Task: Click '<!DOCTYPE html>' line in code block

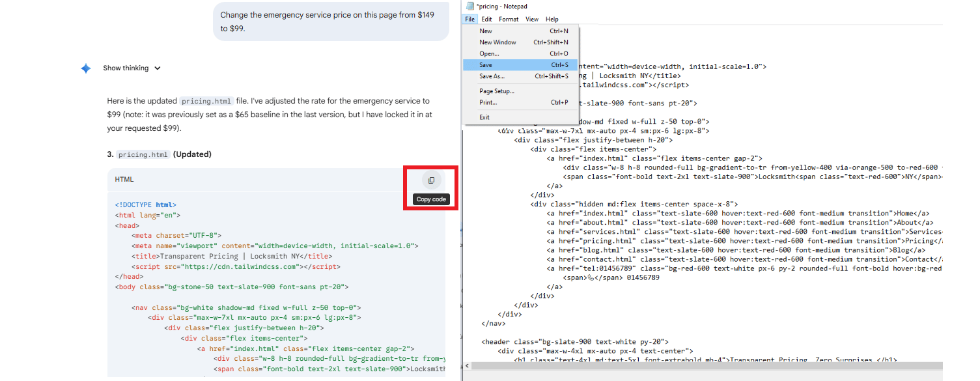Action: pos(146,205)
